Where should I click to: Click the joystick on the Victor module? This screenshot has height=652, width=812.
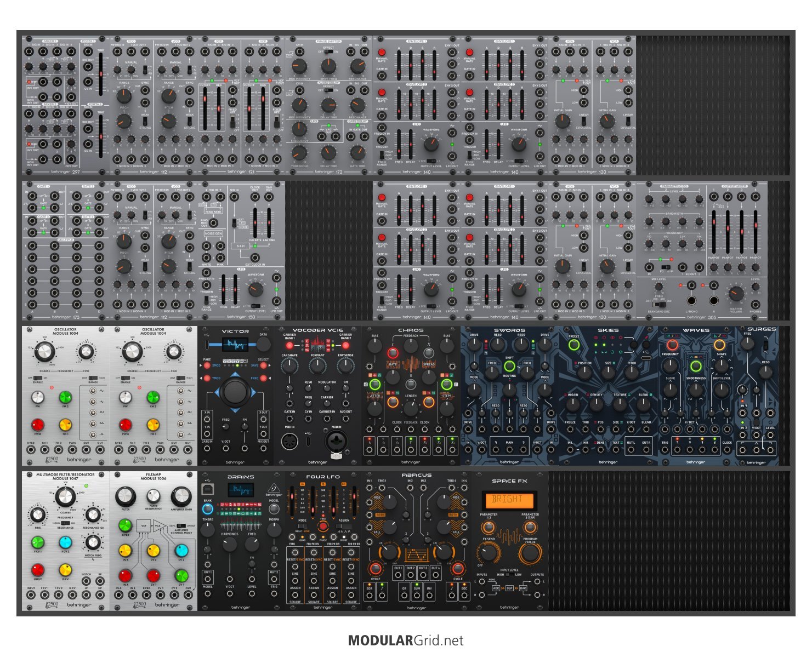click(236, 391)
